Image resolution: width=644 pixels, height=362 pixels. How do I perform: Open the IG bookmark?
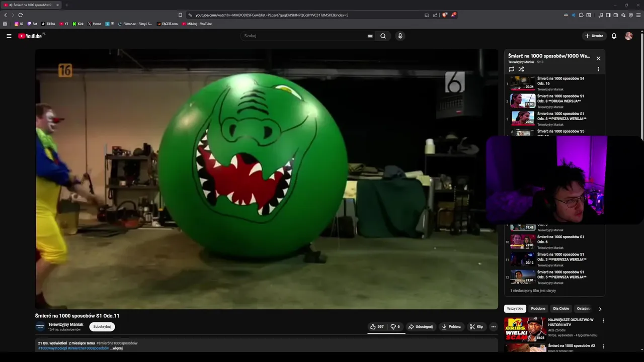[x=19, y=24]
